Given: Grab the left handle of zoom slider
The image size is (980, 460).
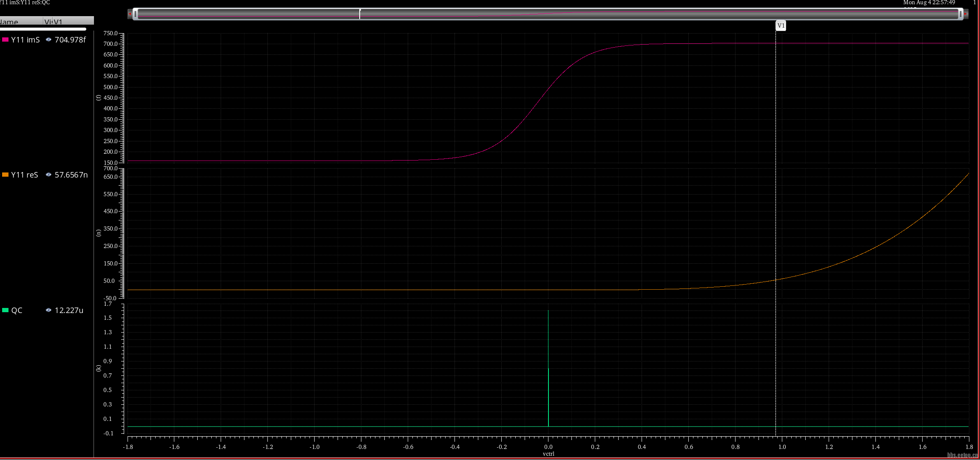Looking at the screenshot, I should pyautogui.click(x=136, y=14).
